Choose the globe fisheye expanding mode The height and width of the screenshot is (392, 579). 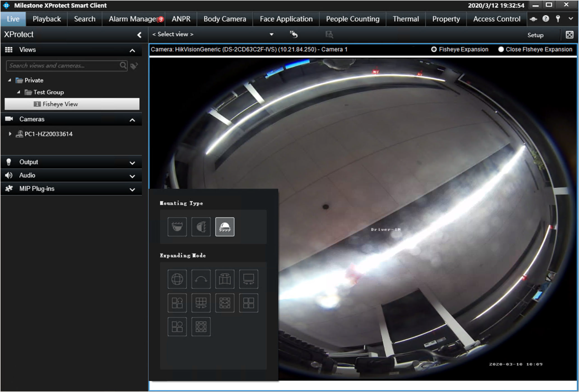(177, 279)
